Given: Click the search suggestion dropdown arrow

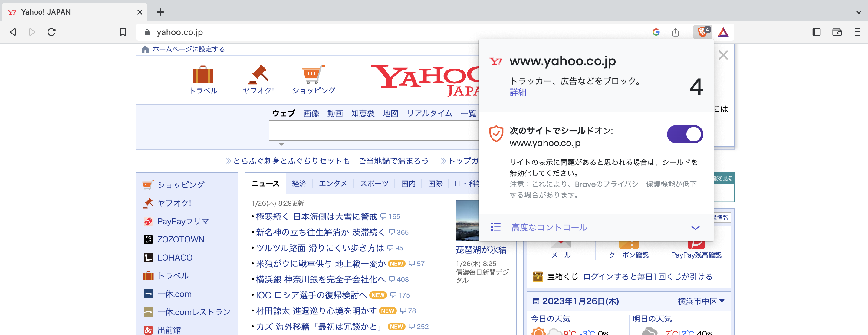Looking at the screenshot, I should (x=281, y=145).
